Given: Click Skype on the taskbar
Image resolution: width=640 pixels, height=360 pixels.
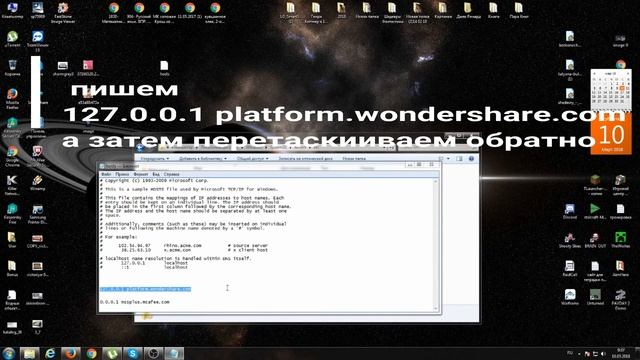Looking at the screenshot, I should (x=133, y=353).
